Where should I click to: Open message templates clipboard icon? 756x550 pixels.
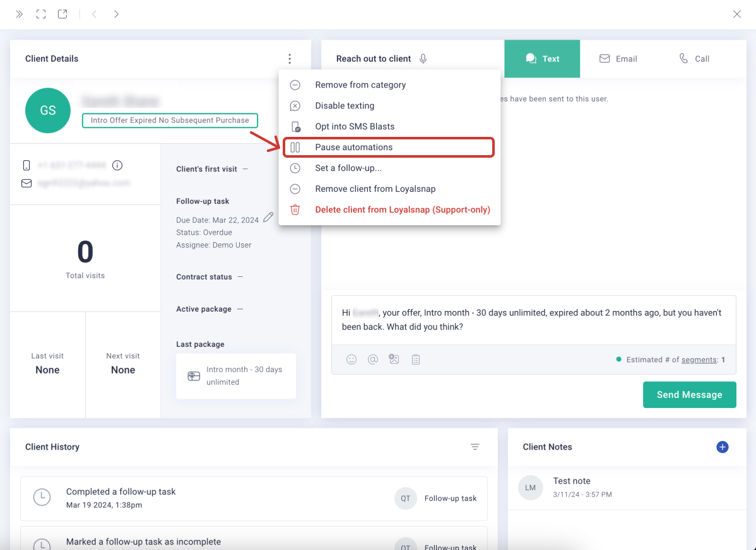tap(416, 360)
